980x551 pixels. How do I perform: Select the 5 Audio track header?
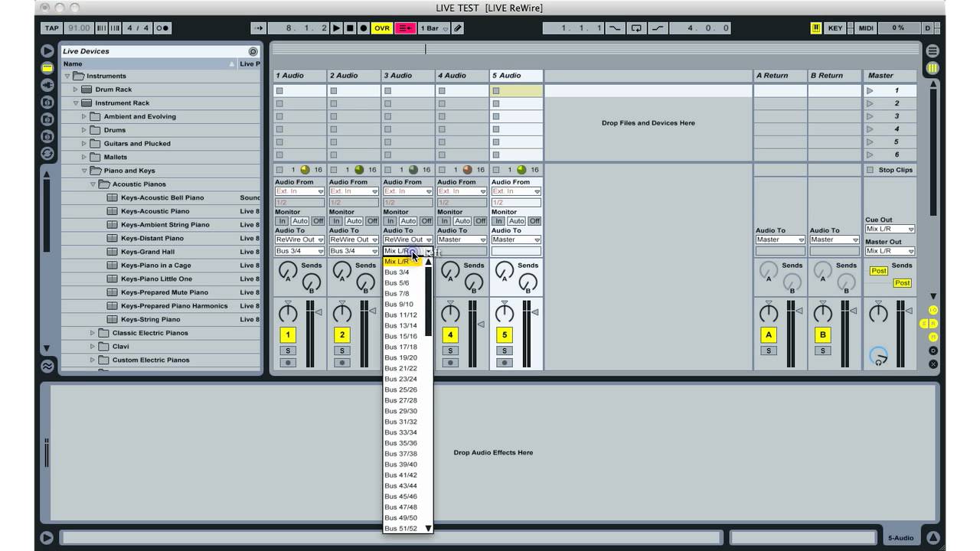[516, 76]
